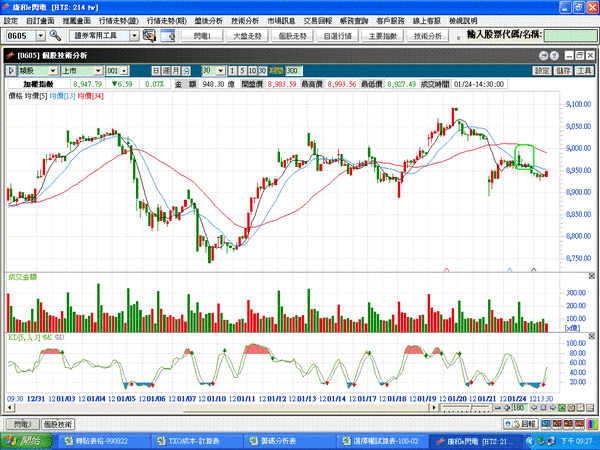Select the 30 minute interval button
This screenshot has width=600, height=450.
coord(262,71)
